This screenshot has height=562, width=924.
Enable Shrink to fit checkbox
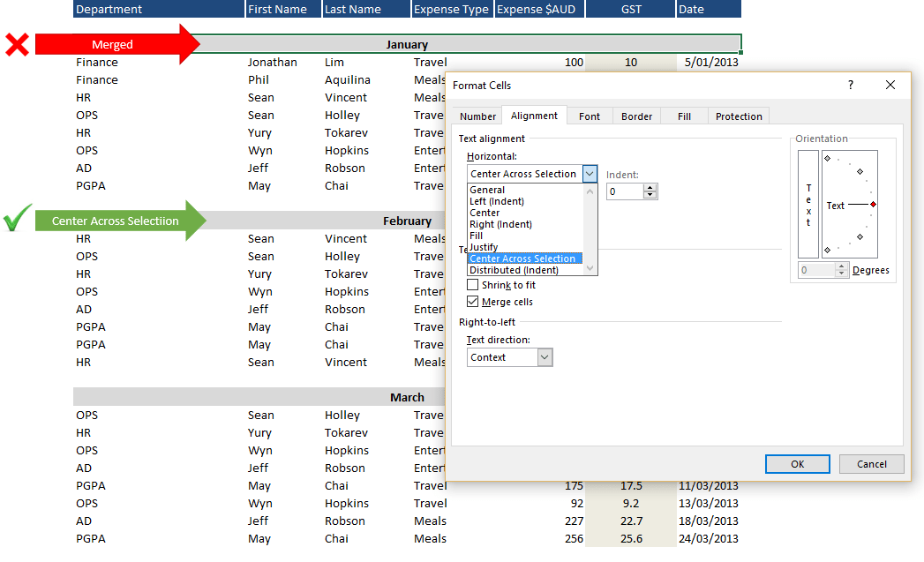pyautogui.click(x=473, y=285)
